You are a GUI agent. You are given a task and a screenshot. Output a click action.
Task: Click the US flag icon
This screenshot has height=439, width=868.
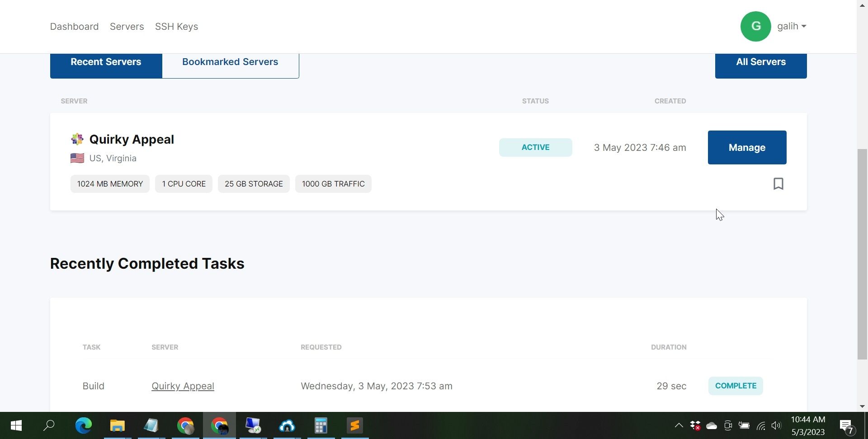[x=77, y=158]
